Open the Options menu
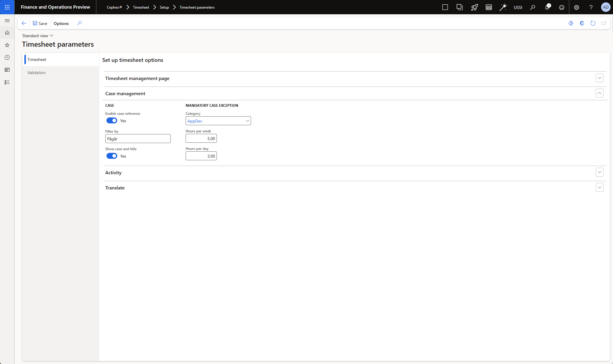This screenshot has height=364, width=613. (61, 23)
